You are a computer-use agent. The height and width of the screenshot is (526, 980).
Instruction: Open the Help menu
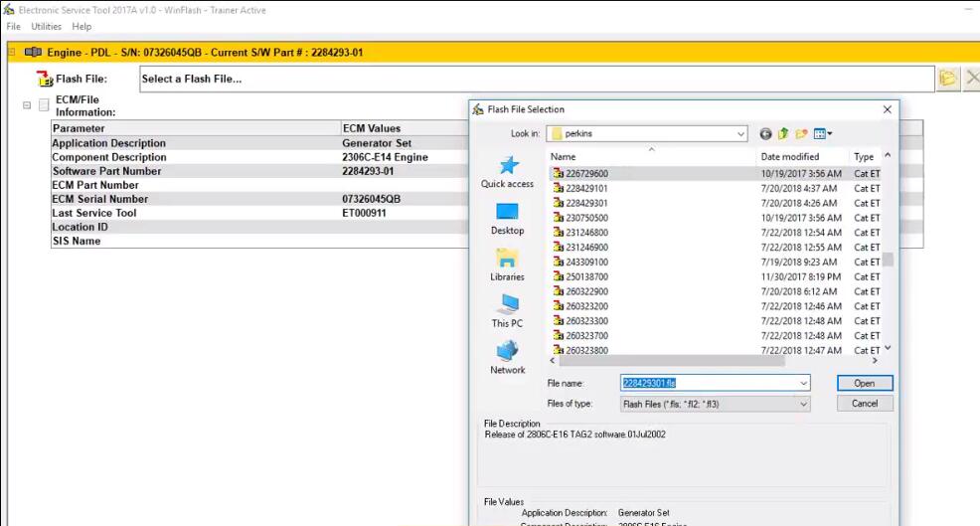click(82, 26)
